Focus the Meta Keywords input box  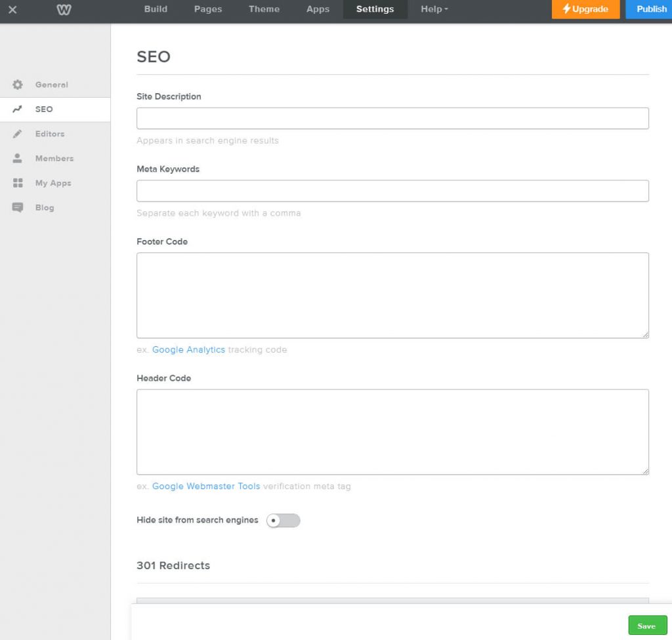coord(392,191)
